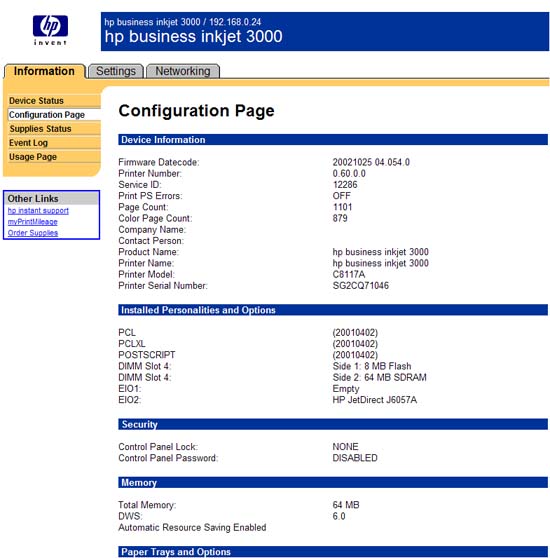Click printer model value C8117A
This screenshot has height=558, width=550.
[349, 274]
